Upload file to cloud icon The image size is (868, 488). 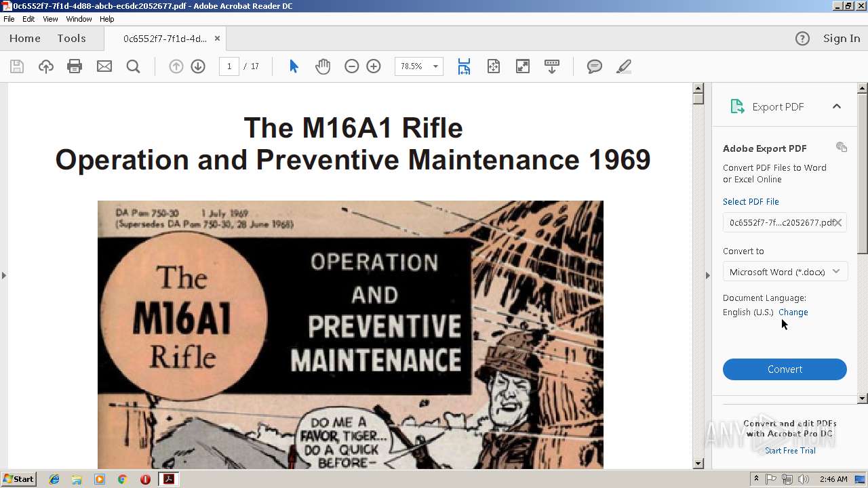pos(45,66)
